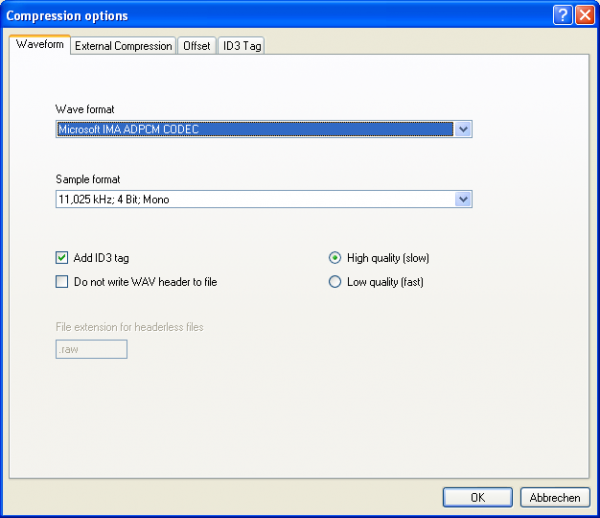Enable Do not write WAV header
This screenshot has height=518, width=600.
(x=62, y=282)
